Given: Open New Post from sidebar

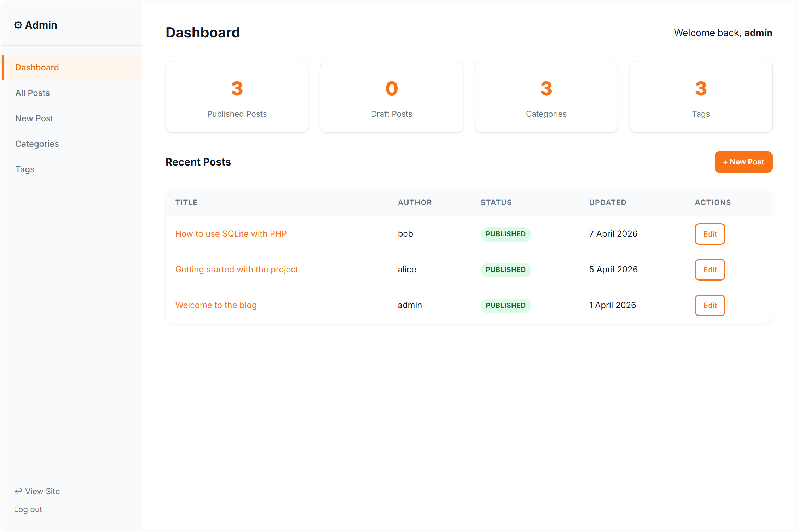Looking at the screenshot, I should tap(34, 118).
